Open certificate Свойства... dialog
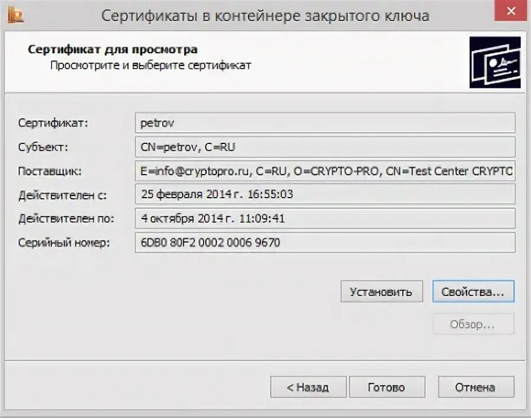531x420 pixels. (473, 291)
